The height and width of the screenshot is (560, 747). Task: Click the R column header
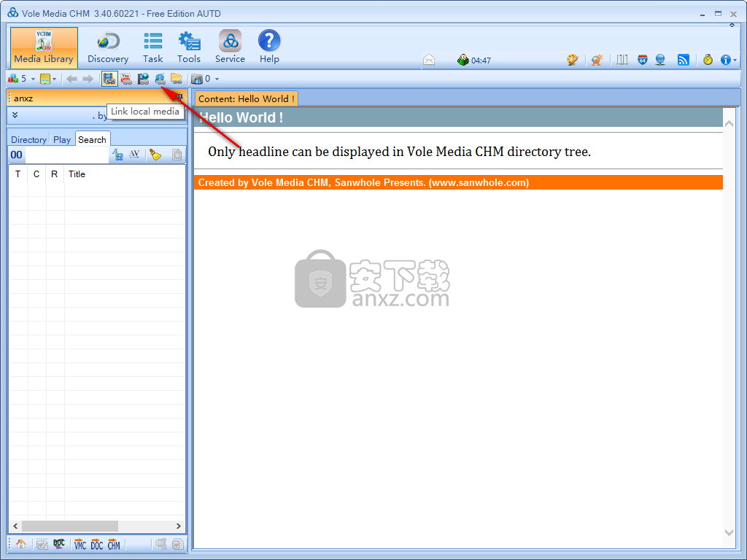point(55,174)
